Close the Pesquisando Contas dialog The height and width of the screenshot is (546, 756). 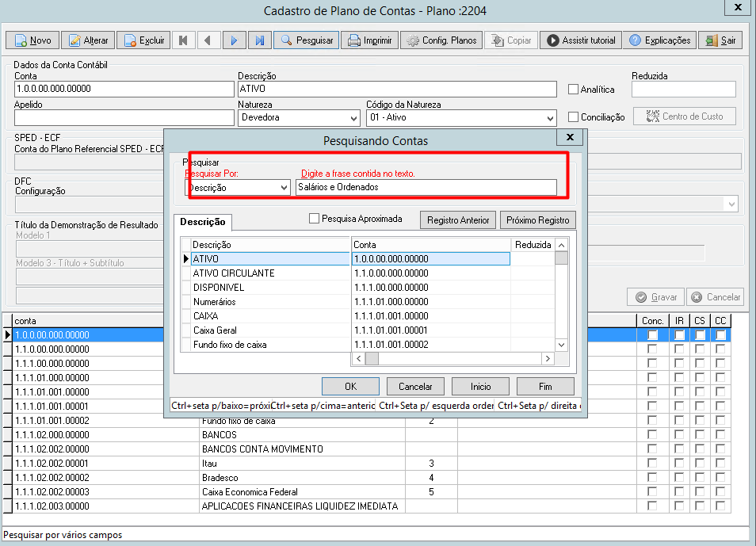(570, 137)
